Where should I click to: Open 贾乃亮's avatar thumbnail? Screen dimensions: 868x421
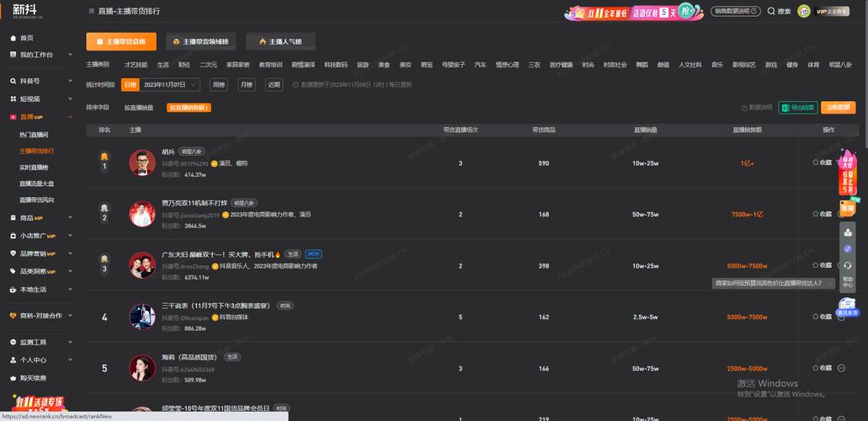[142, 214]
